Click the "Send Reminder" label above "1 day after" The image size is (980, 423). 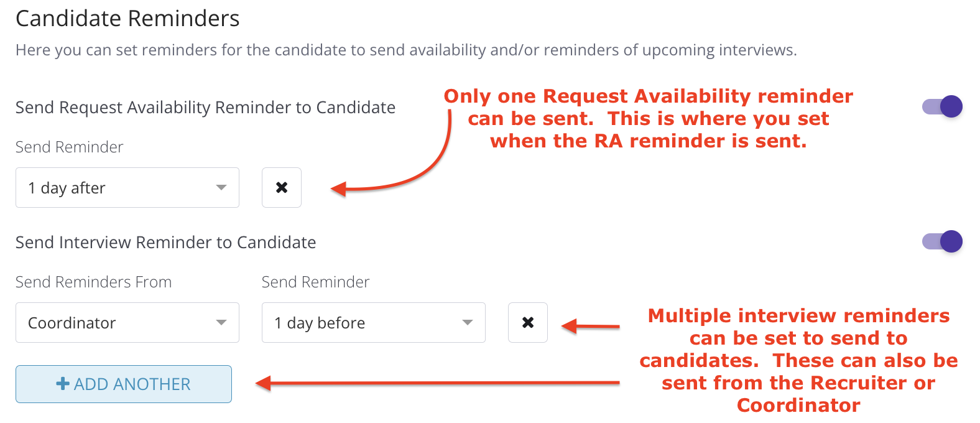click(69, 147)
